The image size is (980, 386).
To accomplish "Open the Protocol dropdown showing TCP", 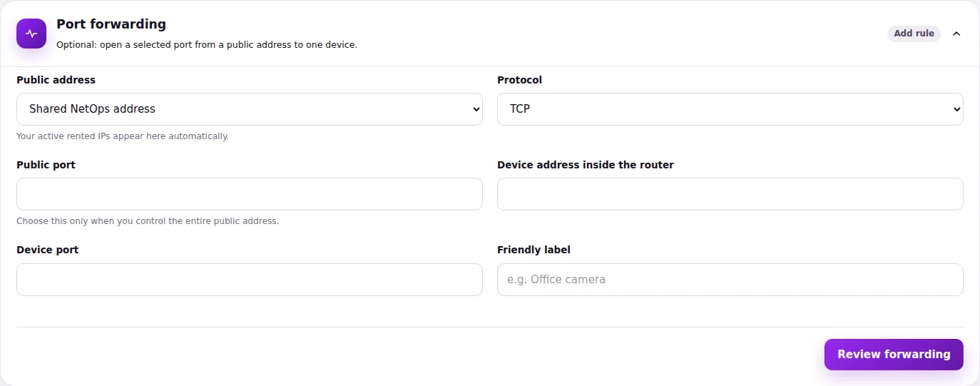I will pyautogui.click(x=730, y=109).
